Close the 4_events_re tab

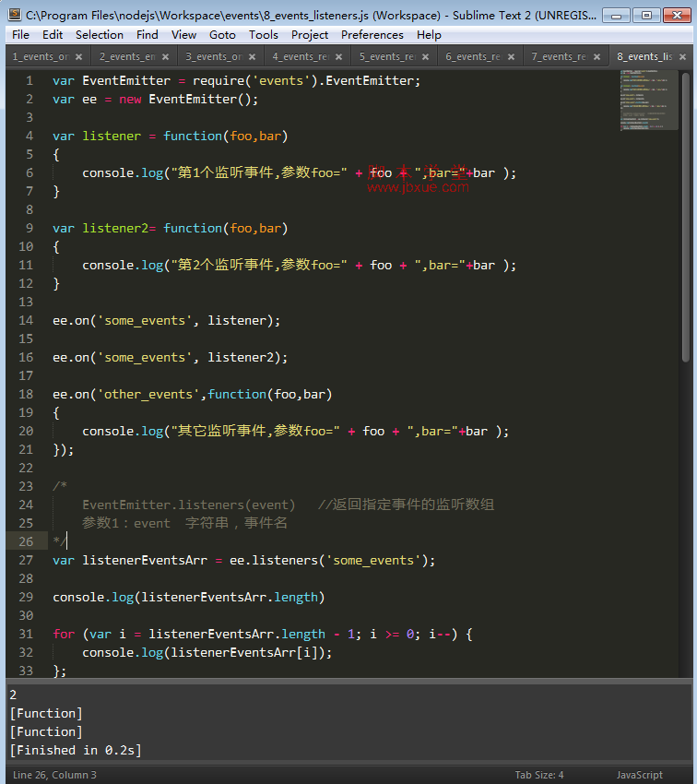(x=338, y=57)
